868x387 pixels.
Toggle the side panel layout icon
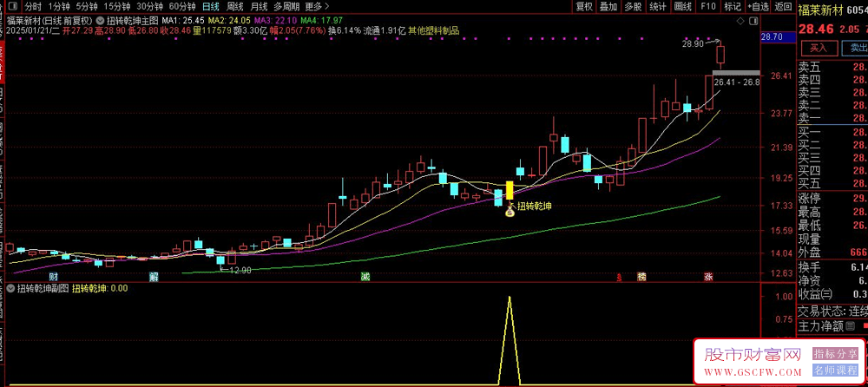(x=753, y=21)
